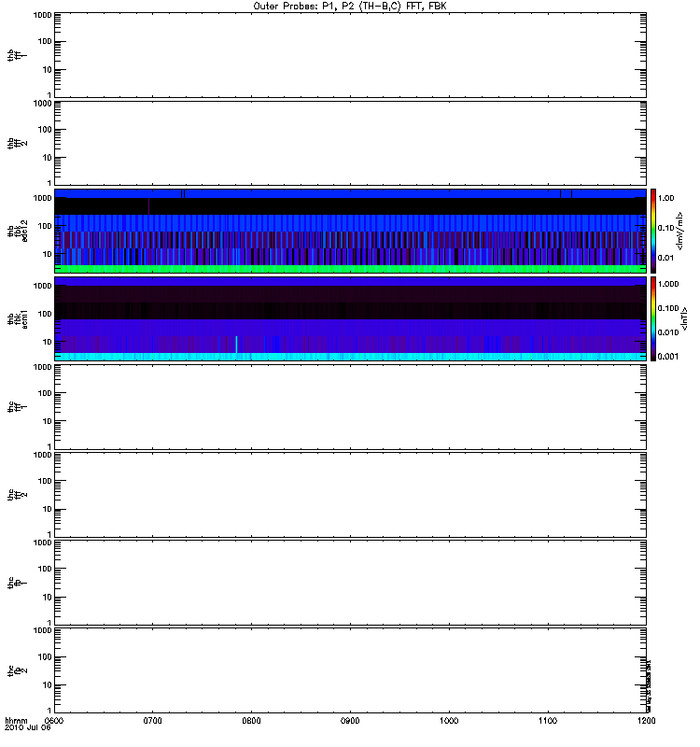Click the 0600 time axis label
The width and height of the screenshot is (700, 747).
pyautogui.click(x=54, y=720)
